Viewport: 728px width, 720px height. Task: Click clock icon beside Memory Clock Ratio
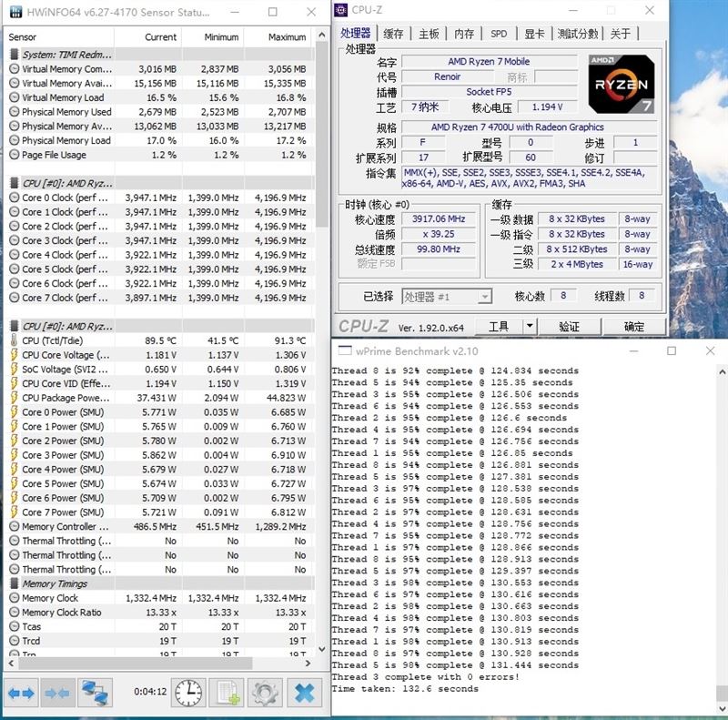pos(15,613)
